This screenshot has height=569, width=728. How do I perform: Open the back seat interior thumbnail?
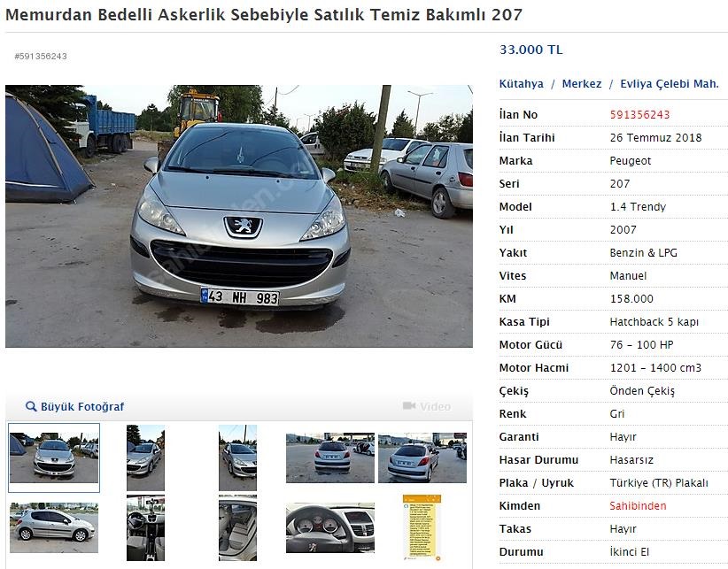click(x=237, y=527)
